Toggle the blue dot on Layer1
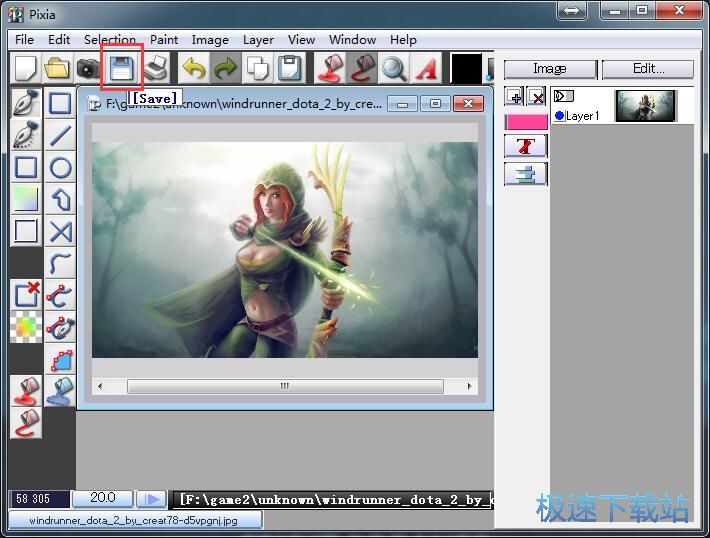 pos(559,116)
